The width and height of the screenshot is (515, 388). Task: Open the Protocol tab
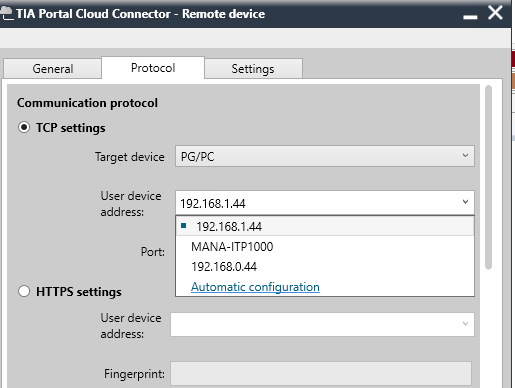(x=153, y=68)
